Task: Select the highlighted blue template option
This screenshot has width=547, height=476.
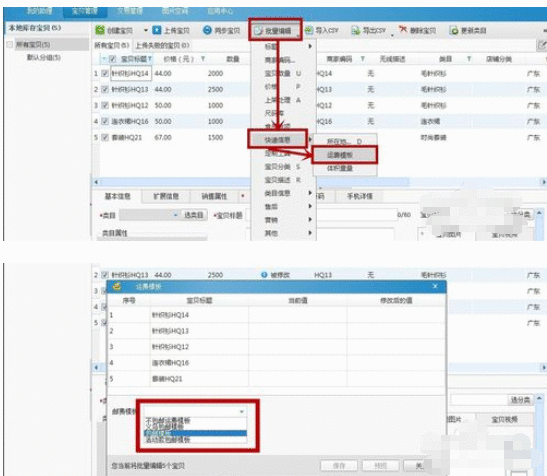Action: click(195, 433)
